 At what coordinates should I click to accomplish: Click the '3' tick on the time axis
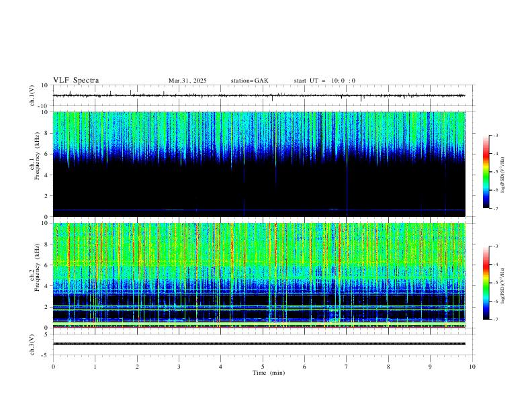[179, 367]
